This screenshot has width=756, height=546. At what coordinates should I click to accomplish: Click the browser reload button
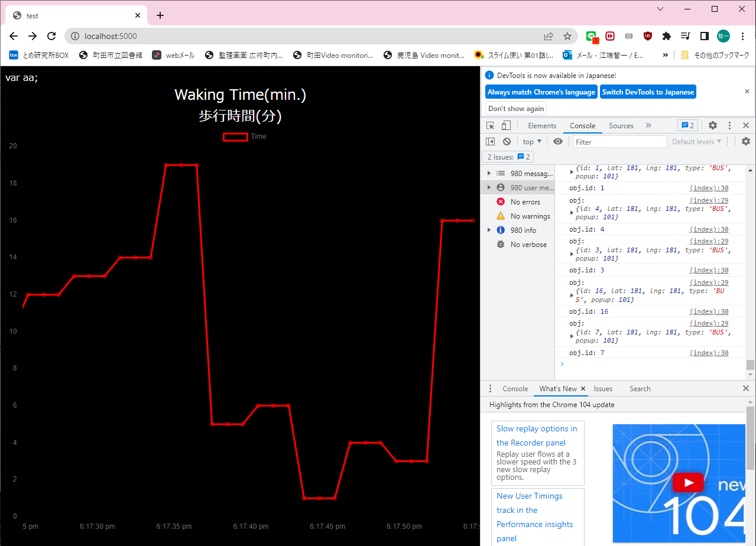(51, 36)
